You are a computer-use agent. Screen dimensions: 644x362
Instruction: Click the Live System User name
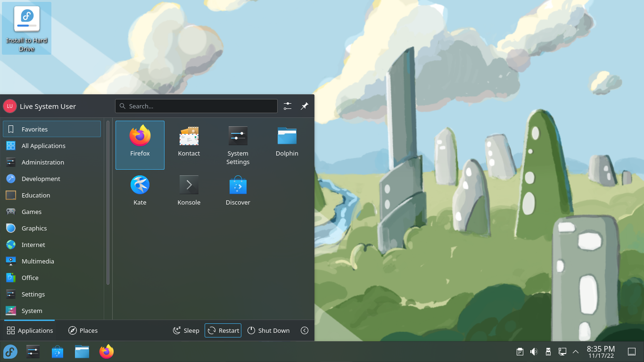pyautogui.click(x=48, y=107)
